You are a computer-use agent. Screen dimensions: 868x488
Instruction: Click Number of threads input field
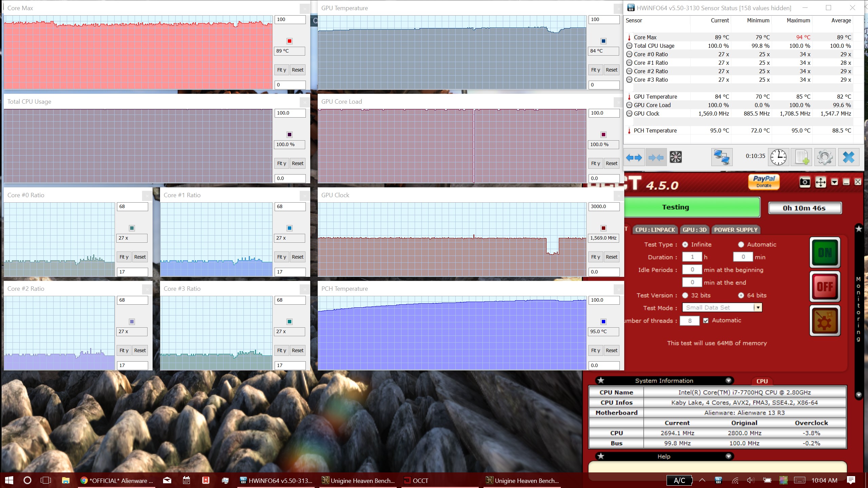coord(690,321)
